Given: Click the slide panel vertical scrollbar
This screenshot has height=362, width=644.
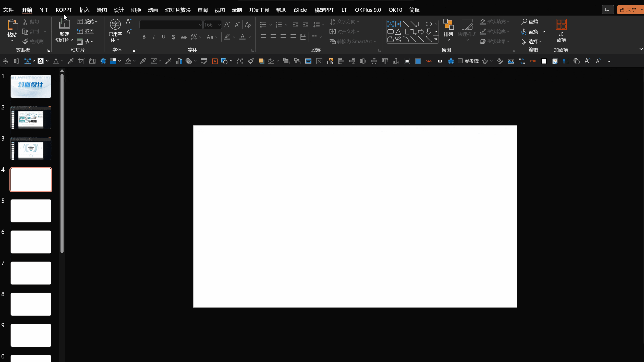Looking at the screenshot, I should click(x=62, y=163).
